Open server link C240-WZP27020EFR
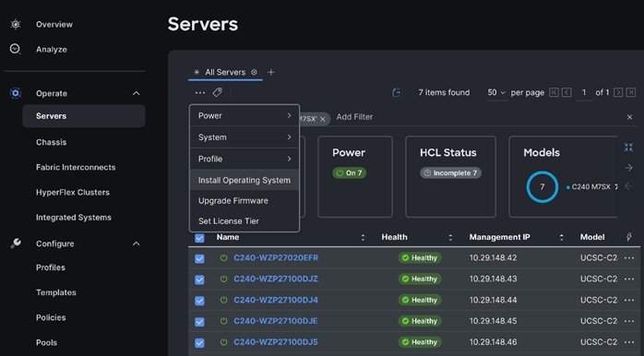 tap(276, 258)
